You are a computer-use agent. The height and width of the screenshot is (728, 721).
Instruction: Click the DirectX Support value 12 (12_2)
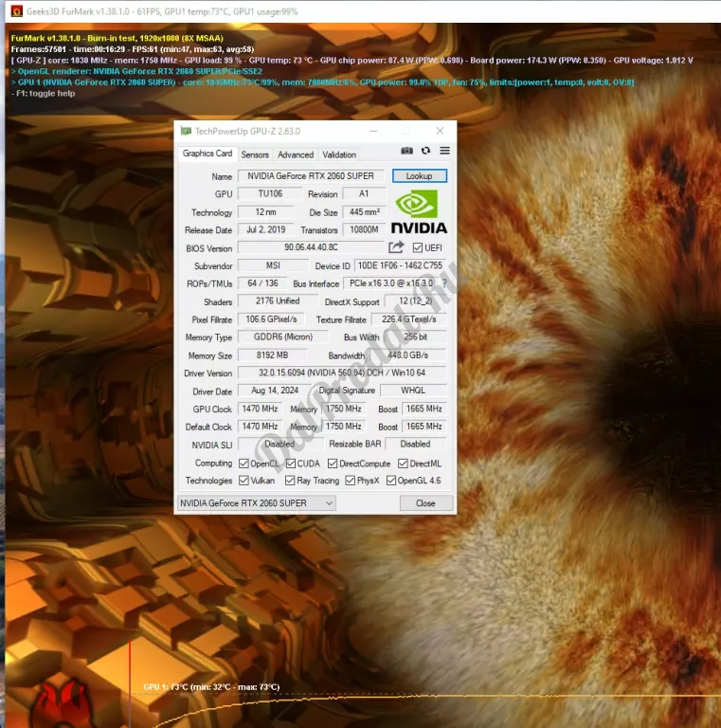tap(415, 300)
